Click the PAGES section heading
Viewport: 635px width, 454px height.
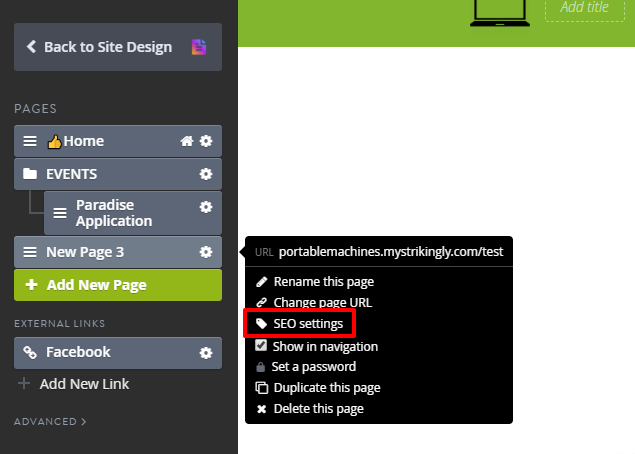[36, 109]
